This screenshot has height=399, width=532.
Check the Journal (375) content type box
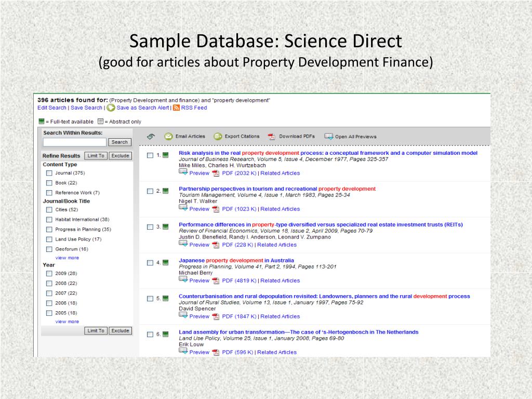pos(49,173)
